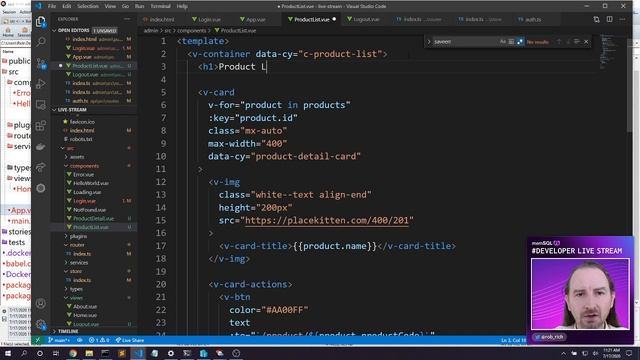Image resolution: width=640 pixels, height=360 pixels.
Task: Open editor More Actions ellipsis
Action: (x=622, y=19)
